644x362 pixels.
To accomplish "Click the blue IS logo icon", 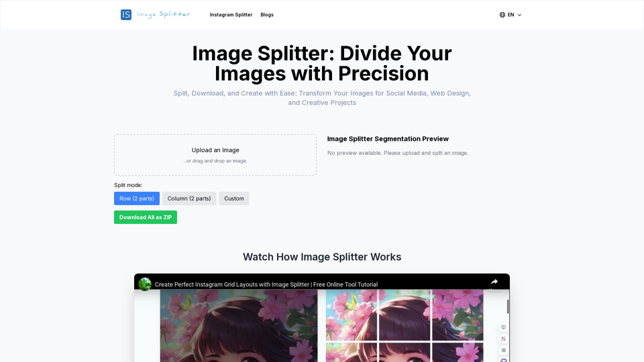I will click(126, 15).
